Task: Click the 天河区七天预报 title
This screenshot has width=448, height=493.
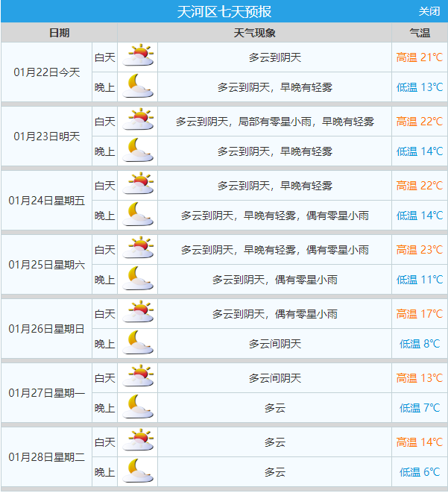Action: click(224, 11)
